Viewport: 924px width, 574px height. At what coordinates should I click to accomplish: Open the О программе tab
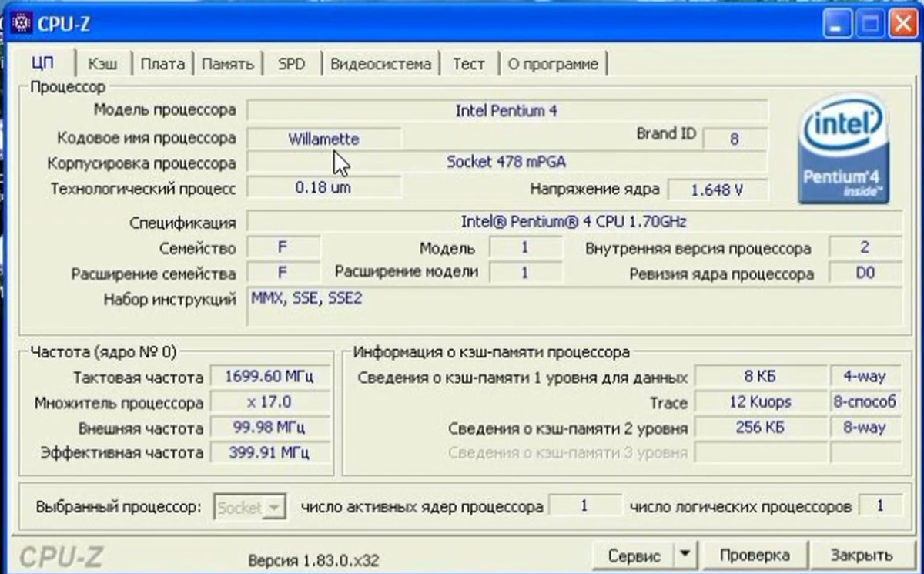coord(553,64)
